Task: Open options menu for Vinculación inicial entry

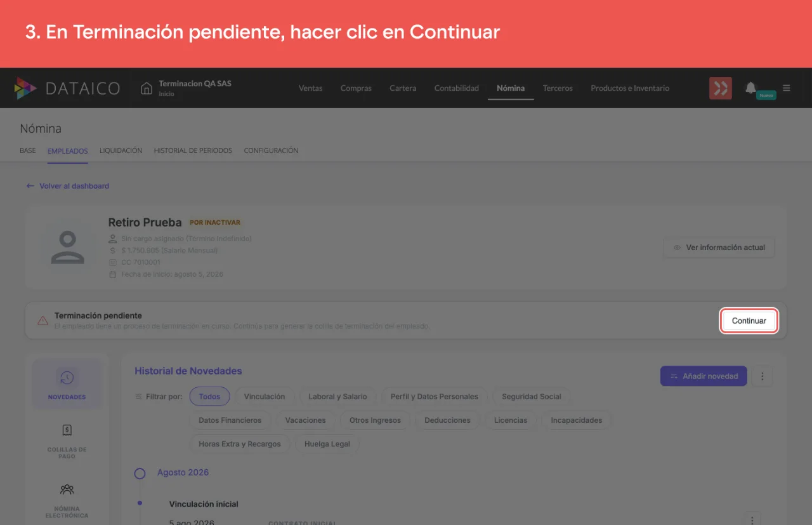Action: (x=752, y=519)
